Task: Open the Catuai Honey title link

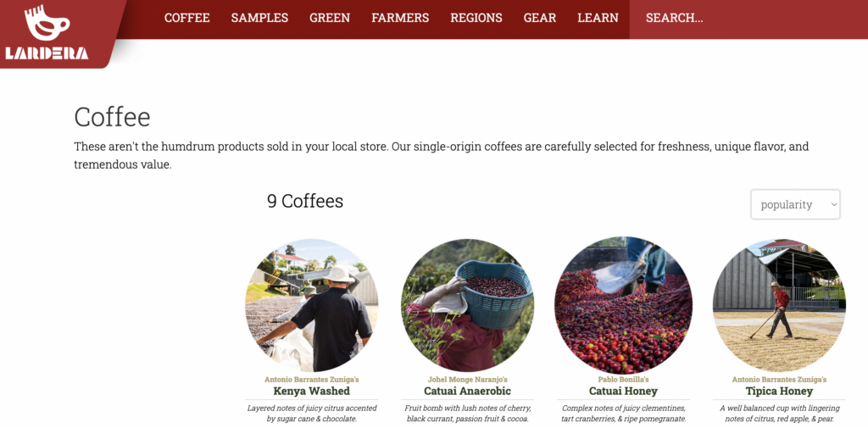Action: tap(623, 391)
